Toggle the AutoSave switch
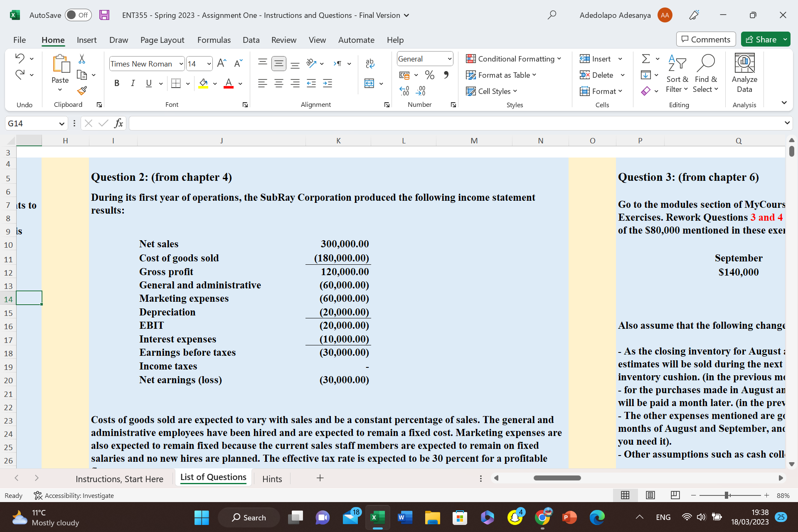 tap(78, 15)
